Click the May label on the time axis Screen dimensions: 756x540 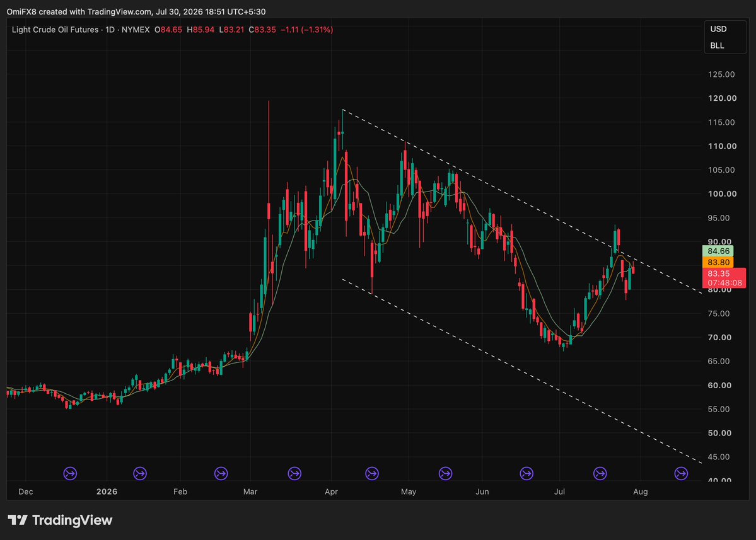(x=409, y=492)
